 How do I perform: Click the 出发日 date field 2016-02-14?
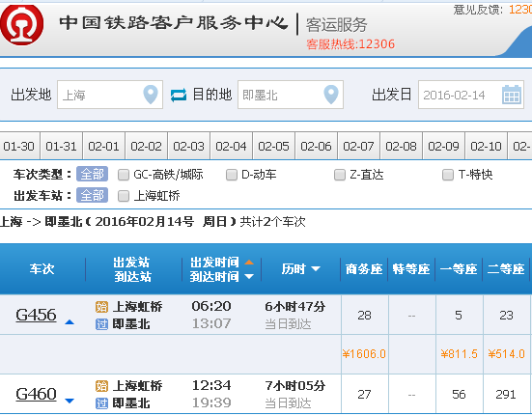471,95
